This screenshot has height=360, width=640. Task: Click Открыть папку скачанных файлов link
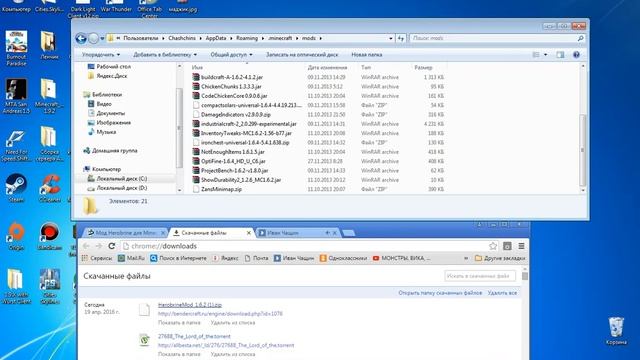click(x=440, y=293)
